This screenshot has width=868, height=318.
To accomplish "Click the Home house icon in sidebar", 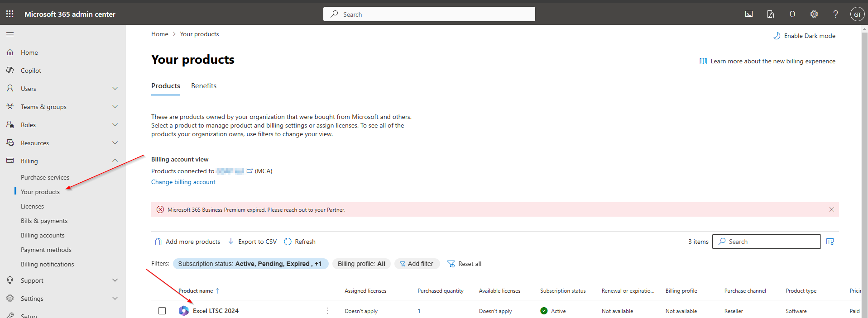I will [x=10, y=52].
